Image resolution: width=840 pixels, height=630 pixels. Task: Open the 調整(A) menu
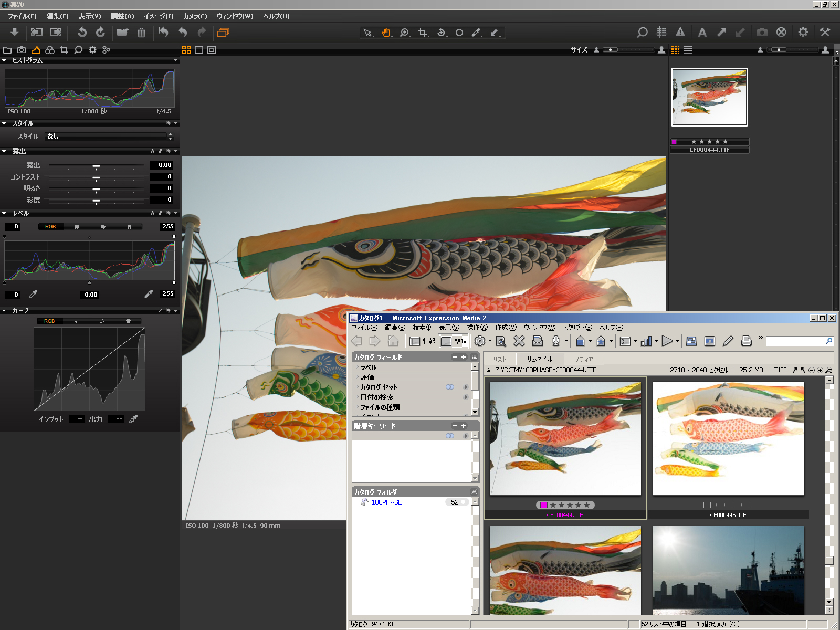tap(122, 16)
